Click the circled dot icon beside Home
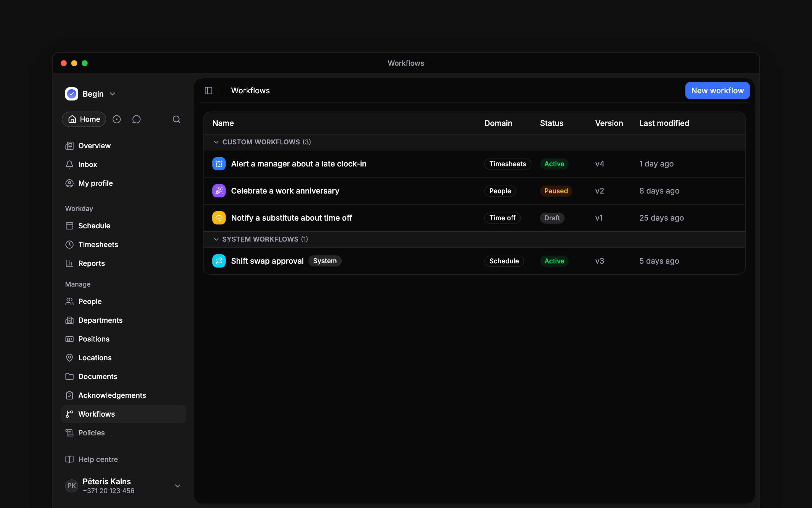This screenshot has height=508, width=812. pos(116,119)
